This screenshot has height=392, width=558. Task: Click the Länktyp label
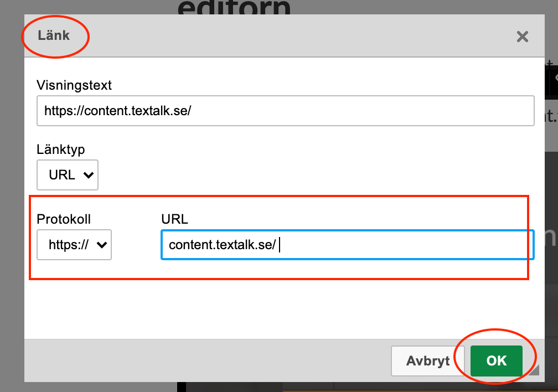point(61,149)
